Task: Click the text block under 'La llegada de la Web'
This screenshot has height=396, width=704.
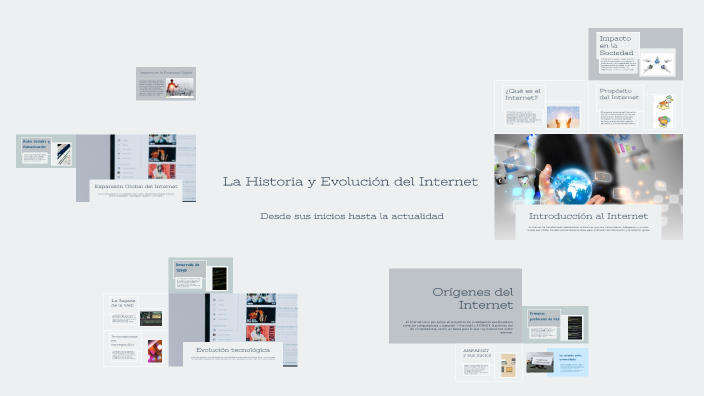Action: pos(123,318)
